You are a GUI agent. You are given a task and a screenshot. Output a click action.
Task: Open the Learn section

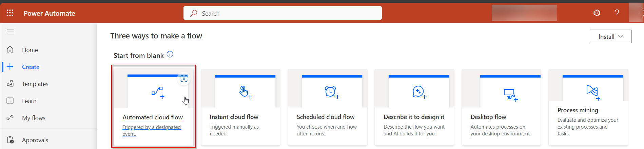[x=29, y=101]
